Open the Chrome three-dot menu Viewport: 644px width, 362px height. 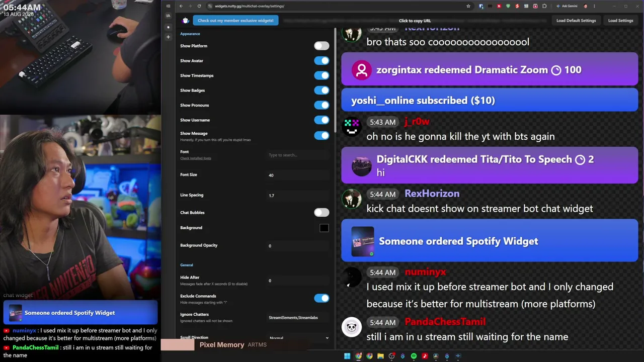point(595,6)
